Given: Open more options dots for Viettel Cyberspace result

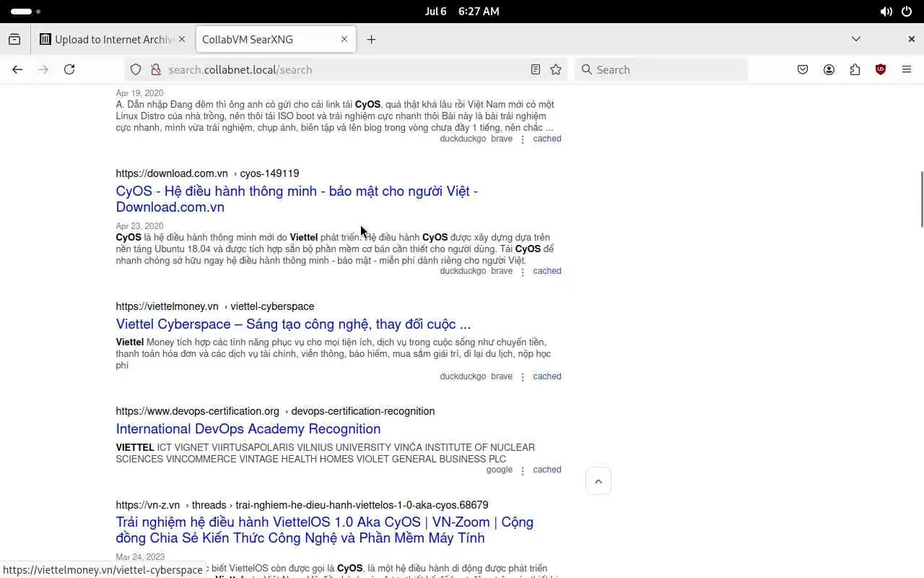Looking at the screenshot, I should click(x=523, y=377).
